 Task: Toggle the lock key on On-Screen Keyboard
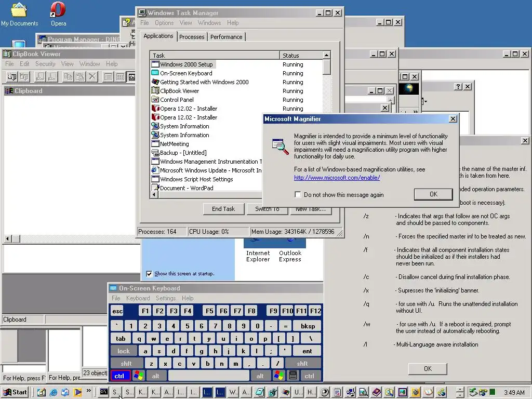coord(124,351)
